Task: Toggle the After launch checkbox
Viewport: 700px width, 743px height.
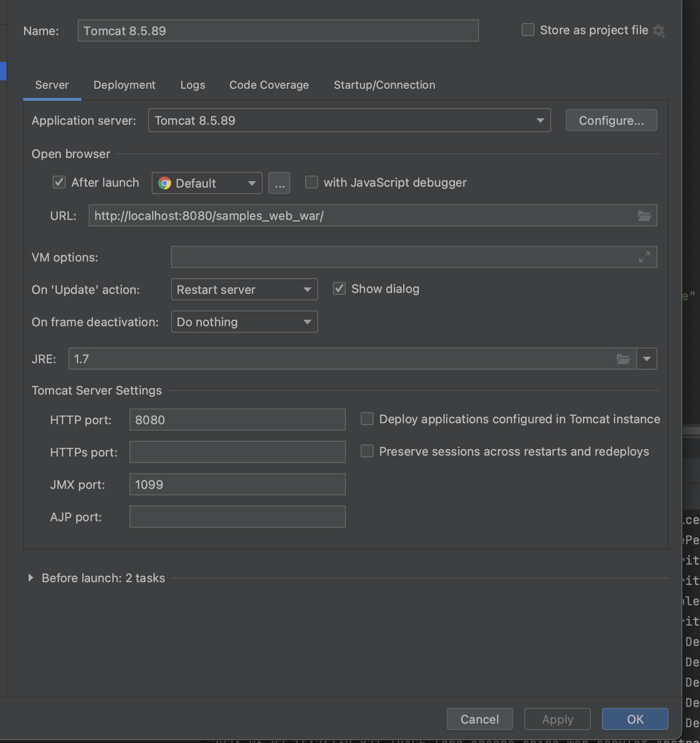Action: coord(59,182)
